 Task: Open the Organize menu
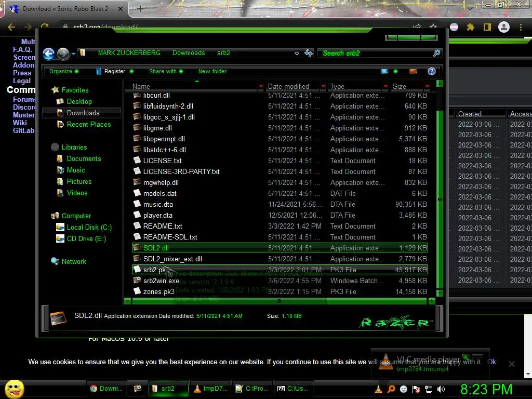(x=64, y=71)
